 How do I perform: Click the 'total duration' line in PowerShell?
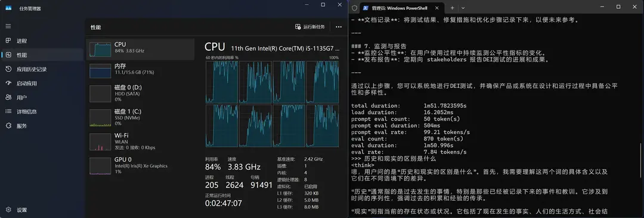[x=408, y=106]
